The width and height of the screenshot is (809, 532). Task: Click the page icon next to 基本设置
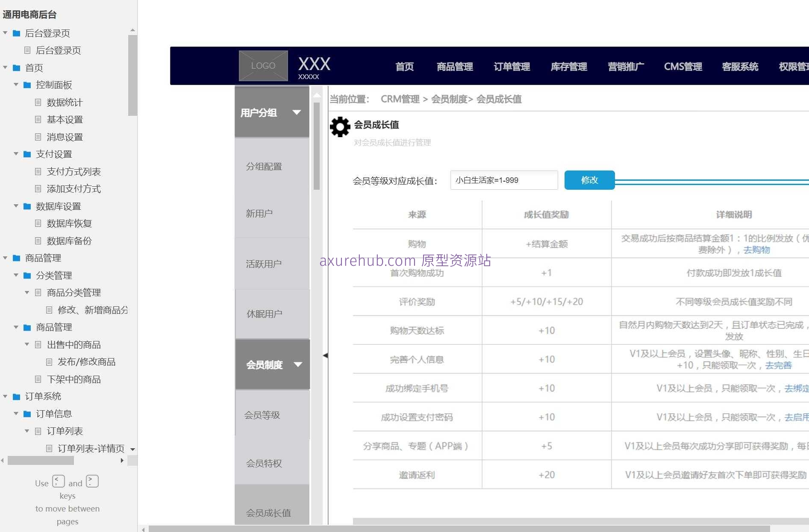point(38,119)
